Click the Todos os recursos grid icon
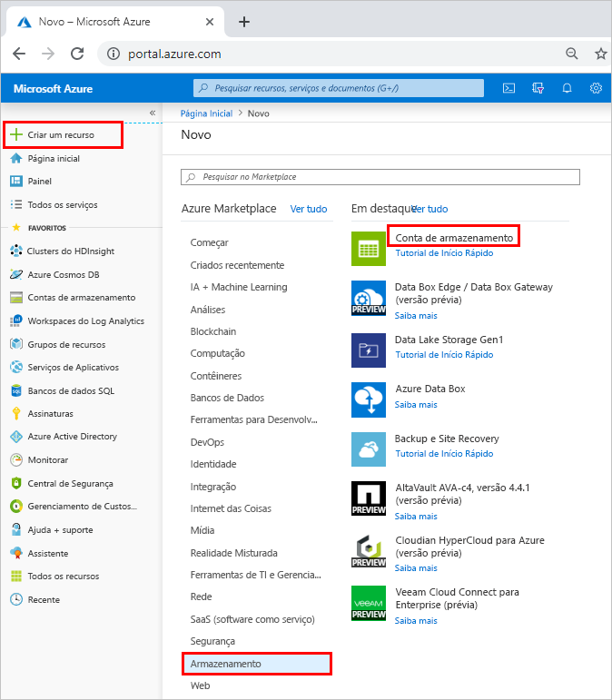Screen dimensions: 612x700 pyautogui.click(x=16, y=576)
